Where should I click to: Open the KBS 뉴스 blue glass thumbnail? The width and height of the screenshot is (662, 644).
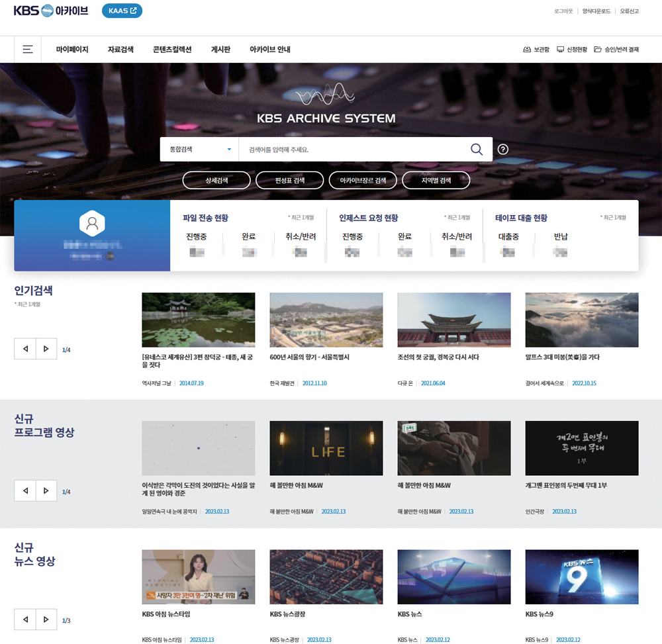click(x=454, y=577)
